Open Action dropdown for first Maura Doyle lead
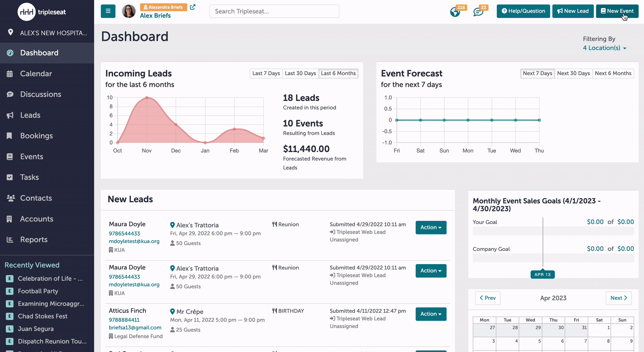The width and height of the screenshot is (644, 352). coord(431,227)
